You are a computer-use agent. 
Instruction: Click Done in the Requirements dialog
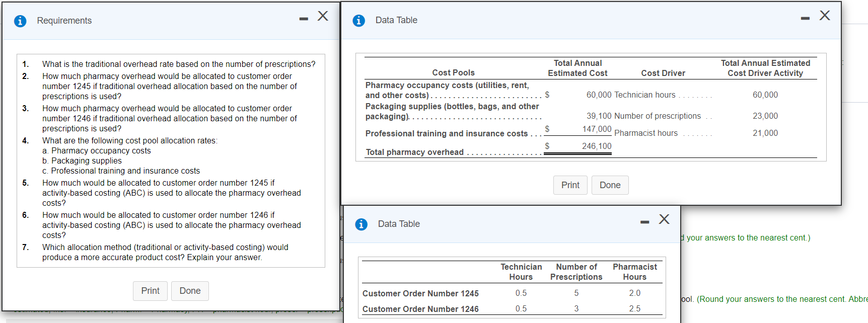pyautogui.click(x=190, y=291)
